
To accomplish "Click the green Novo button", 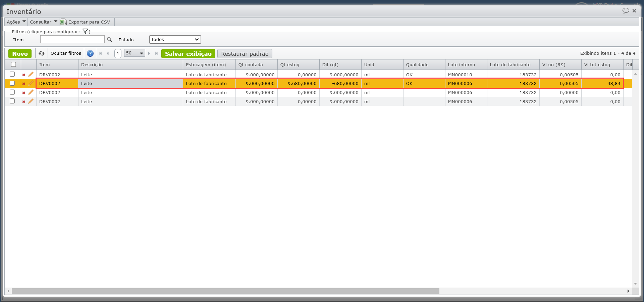I will (x=20, y=54).
